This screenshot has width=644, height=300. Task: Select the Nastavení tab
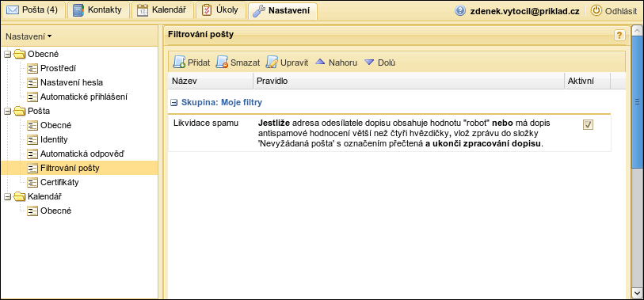282,10
